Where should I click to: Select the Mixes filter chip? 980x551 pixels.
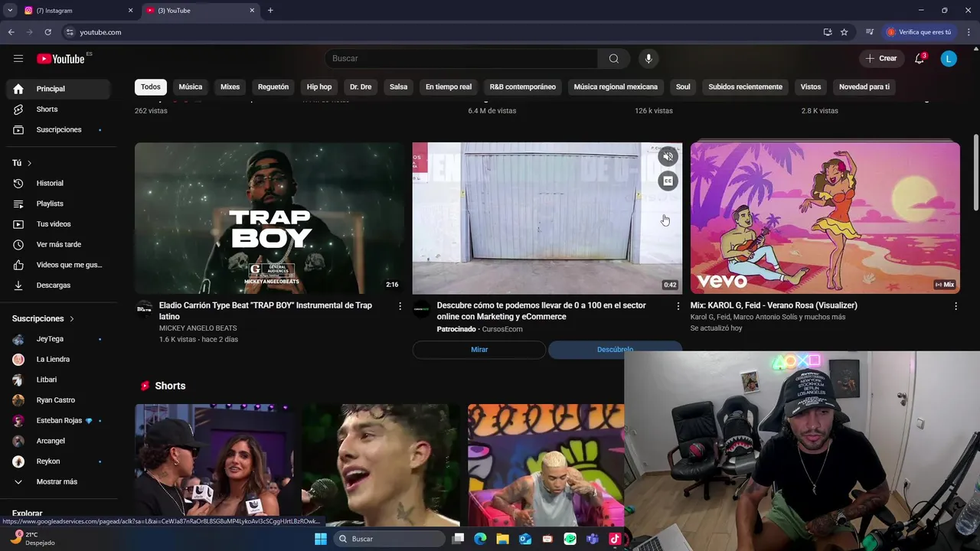click(230, 86)
